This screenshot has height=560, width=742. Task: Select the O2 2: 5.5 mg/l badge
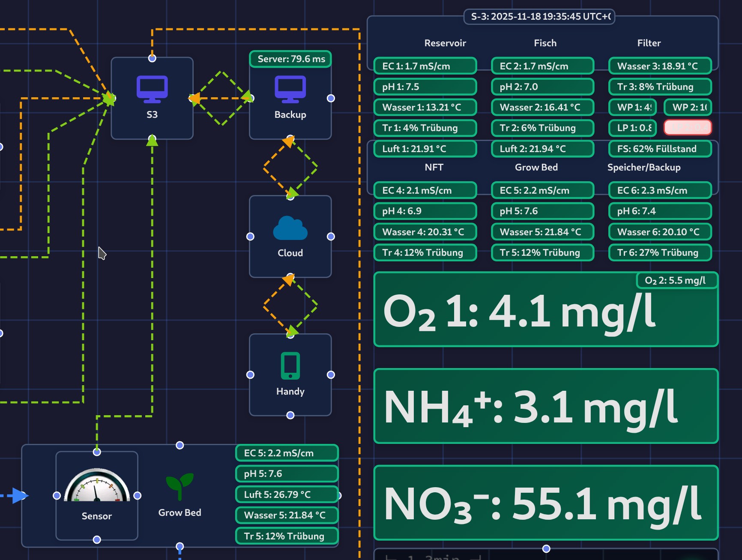point(675,280)
